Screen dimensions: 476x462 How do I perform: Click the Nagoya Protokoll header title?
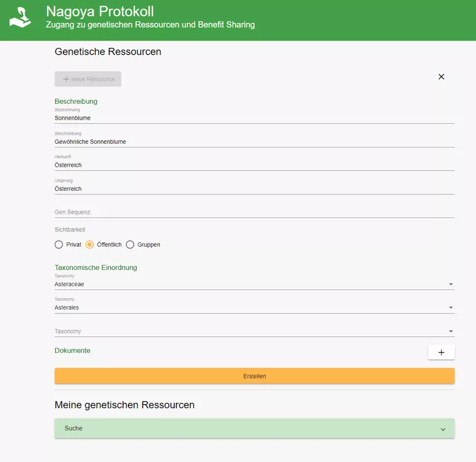(100, 11)
